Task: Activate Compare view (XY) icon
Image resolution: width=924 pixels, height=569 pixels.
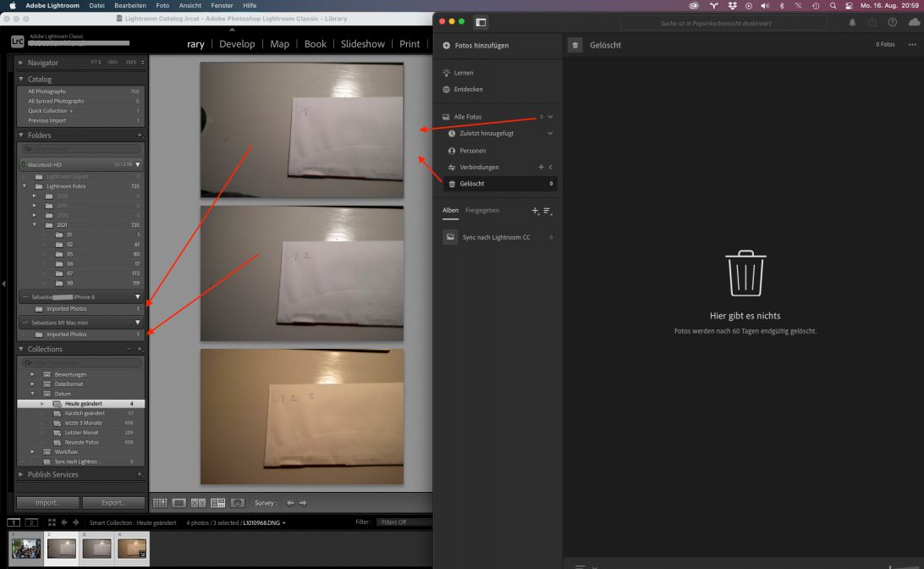Action: (199, 503)
